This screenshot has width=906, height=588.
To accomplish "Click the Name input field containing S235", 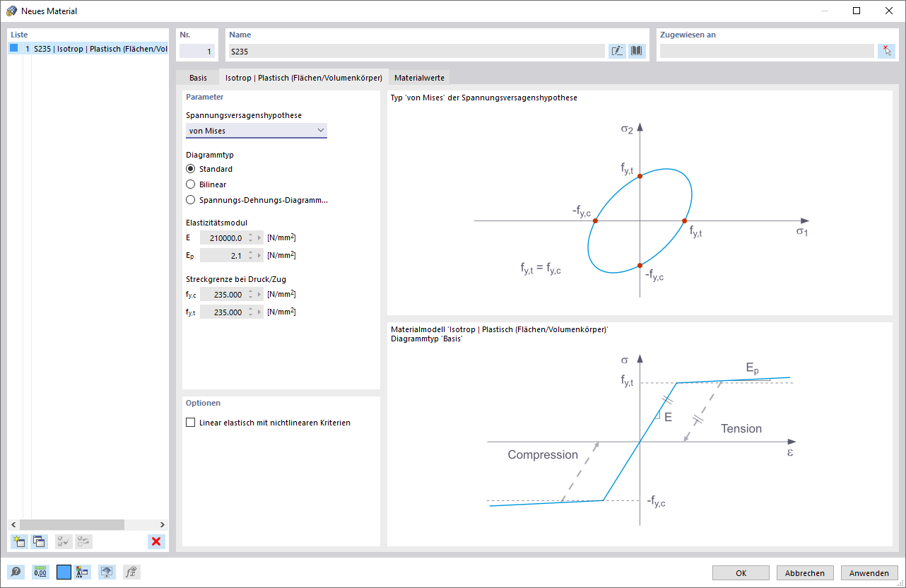I will point(416,51).
